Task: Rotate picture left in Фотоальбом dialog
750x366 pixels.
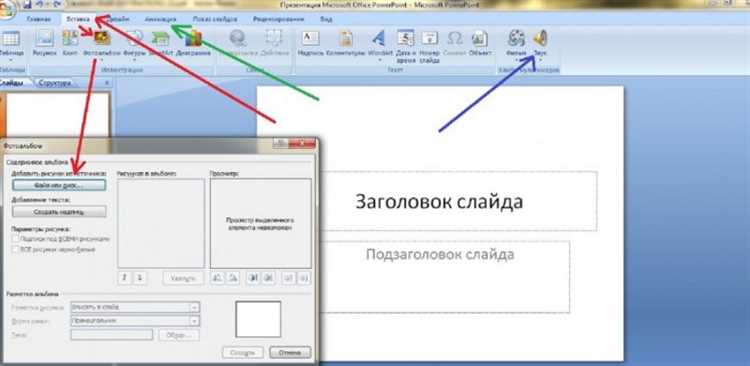Action: point(218,278)
